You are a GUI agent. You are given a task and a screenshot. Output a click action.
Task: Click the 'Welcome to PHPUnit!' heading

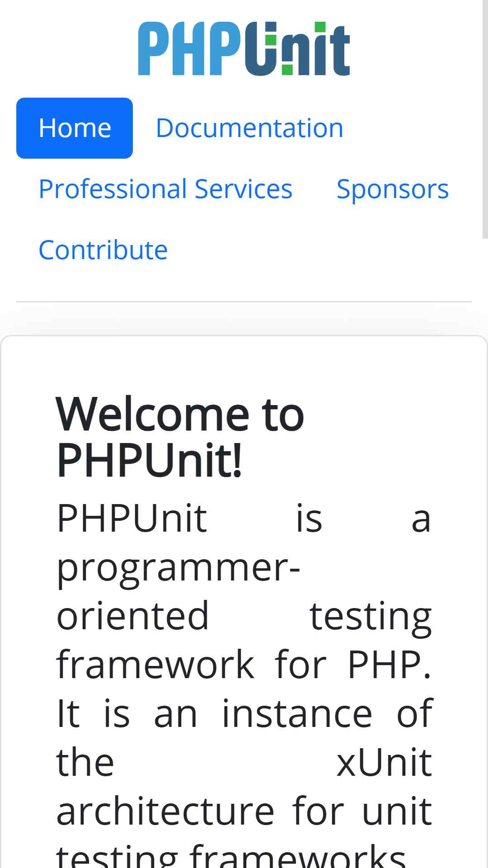(x=180, y=437)
